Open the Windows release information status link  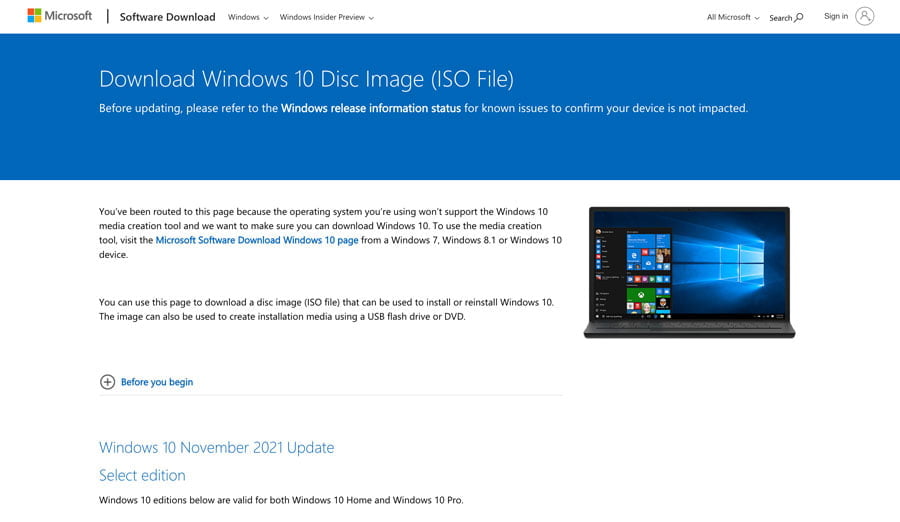(371, 108)
